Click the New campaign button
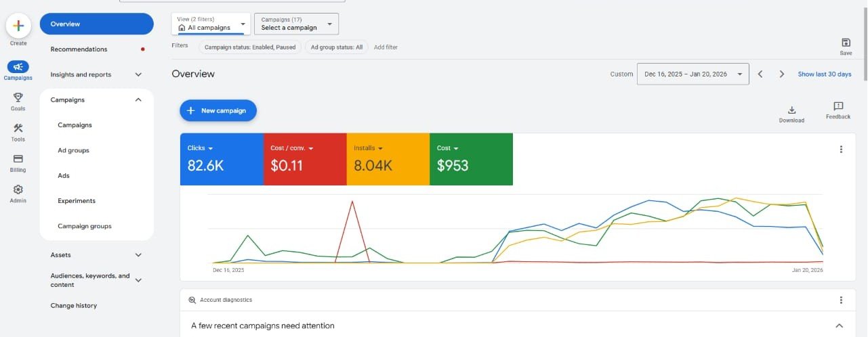This screenshot has height=337, width=868. coord(218,110)
